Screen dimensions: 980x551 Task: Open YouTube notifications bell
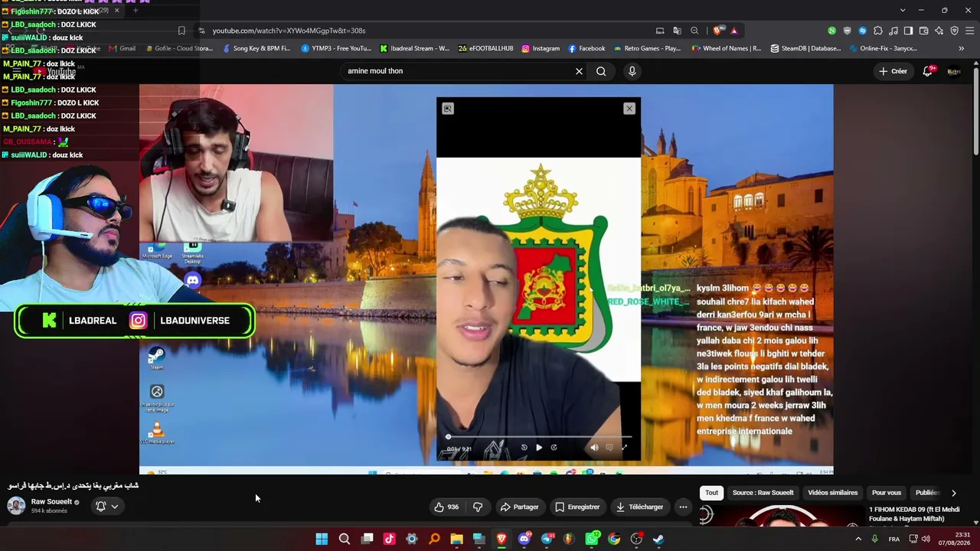928,71
